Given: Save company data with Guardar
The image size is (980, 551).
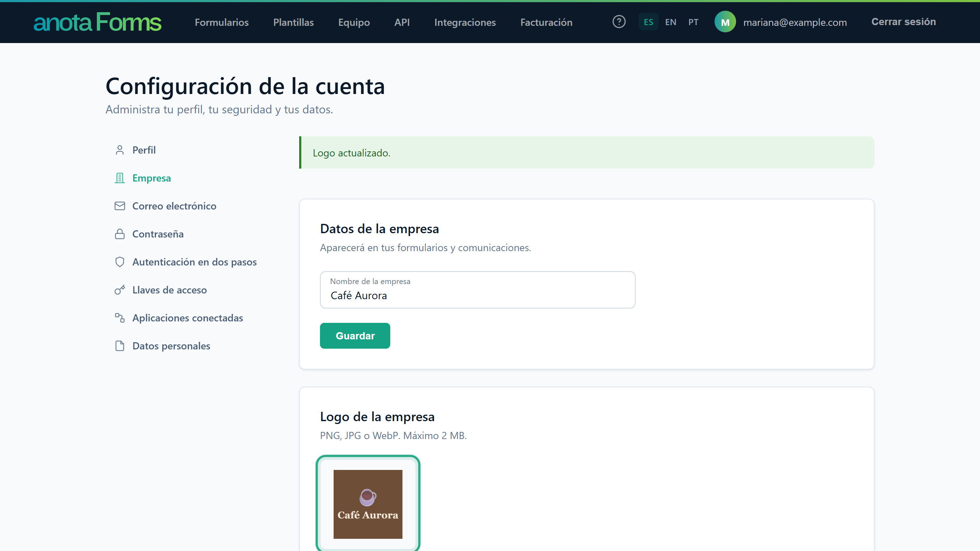Looking at the screenshot, I should [355, 336].
